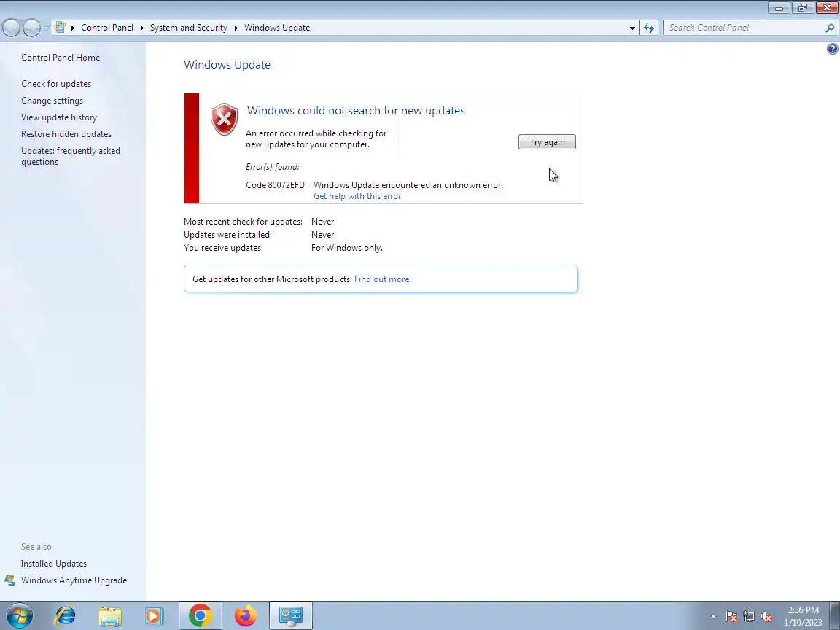Open the Windows Start button

tap(19, 616)
